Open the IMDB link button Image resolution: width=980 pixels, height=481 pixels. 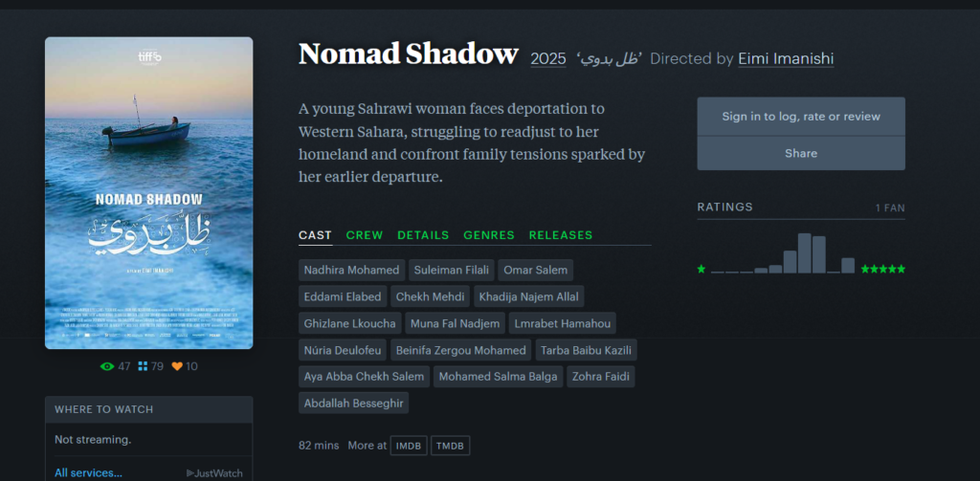coord(409,446)
